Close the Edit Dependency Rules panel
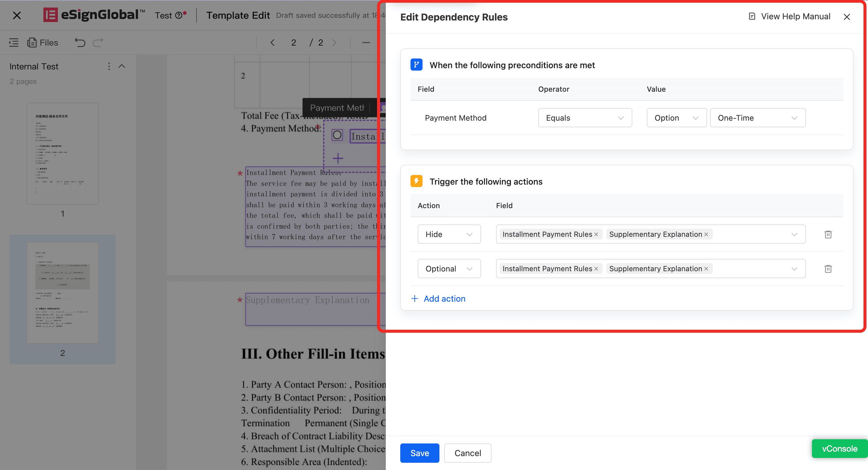Viewport: 868px width, 470px height. pyautogui.click(x=847, y=17)
